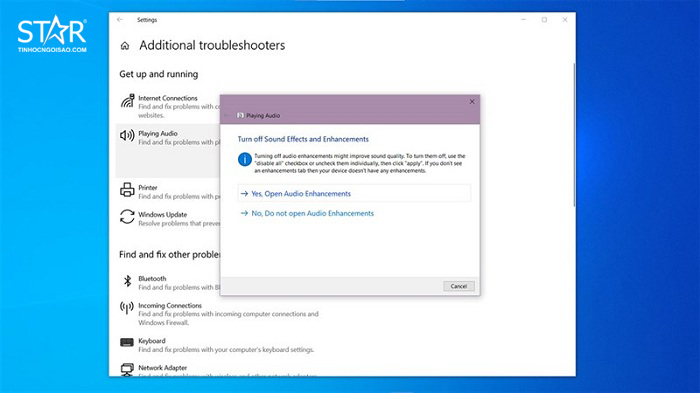Click the Windows Update refresh icon
Viewport: 700px width, 393px height.
click(127, 217)
